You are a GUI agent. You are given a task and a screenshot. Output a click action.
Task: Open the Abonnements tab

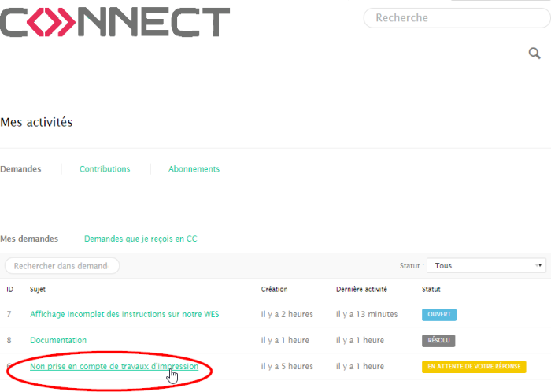[194, 169]
